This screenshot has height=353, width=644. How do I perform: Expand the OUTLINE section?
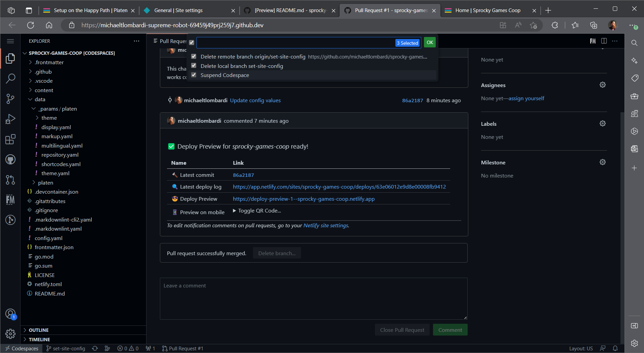[39, 330]
